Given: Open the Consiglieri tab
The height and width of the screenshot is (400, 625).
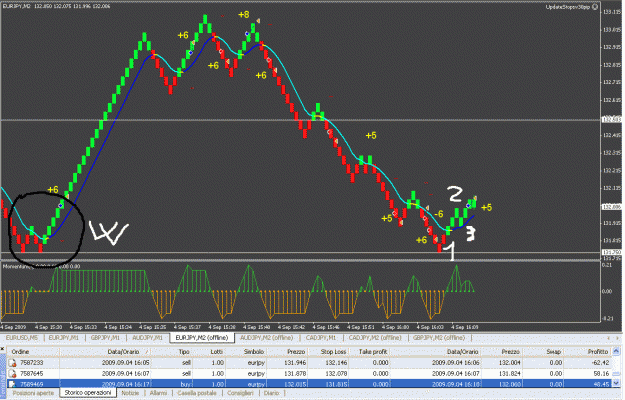Looking at the screenshot, I should (x=240, y=393).
